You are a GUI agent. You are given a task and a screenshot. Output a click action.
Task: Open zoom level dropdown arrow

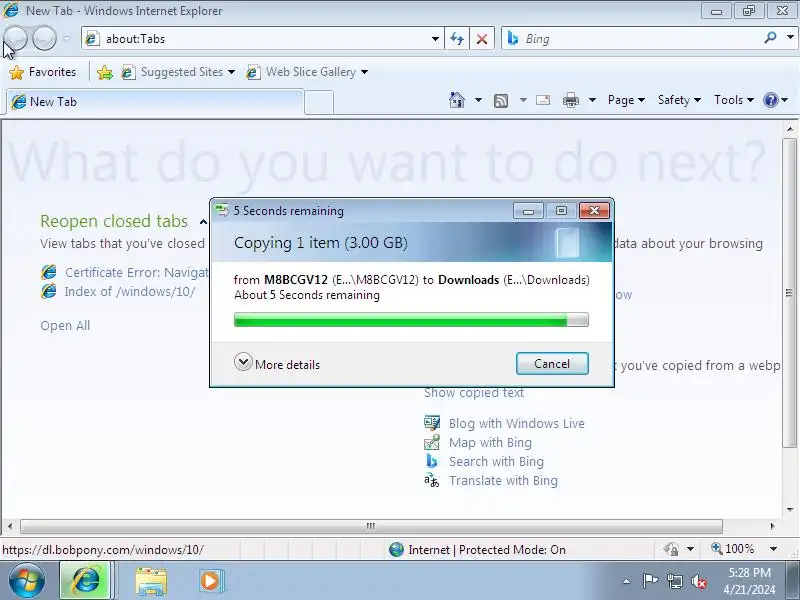pyautogui.click(x=773, y=549)
